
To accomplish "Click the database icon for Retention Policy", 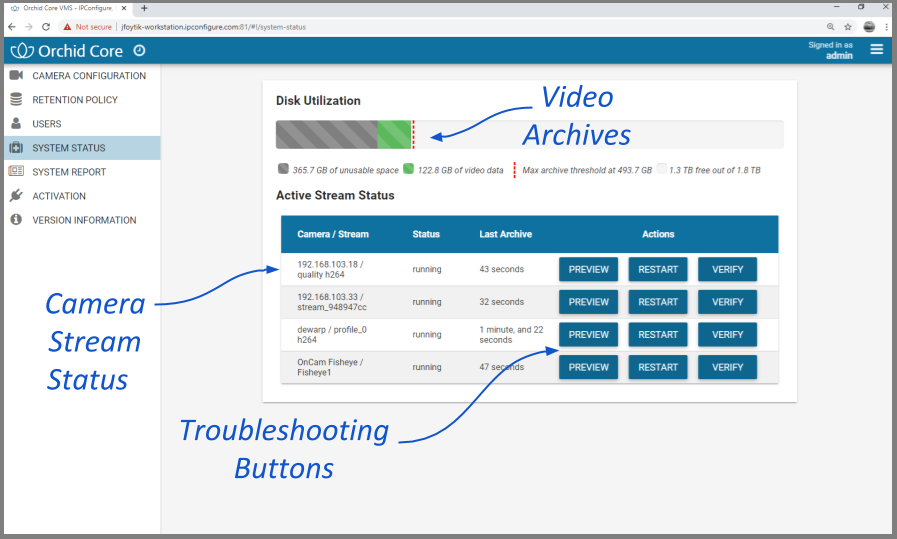I will tap(16, 99).
